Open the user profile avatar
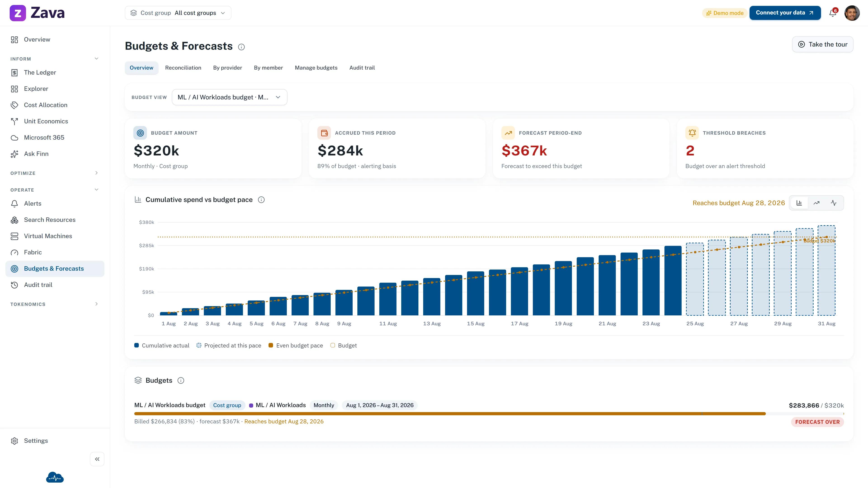The height and width of the screenshot is (488, 868). coord(852,13)
